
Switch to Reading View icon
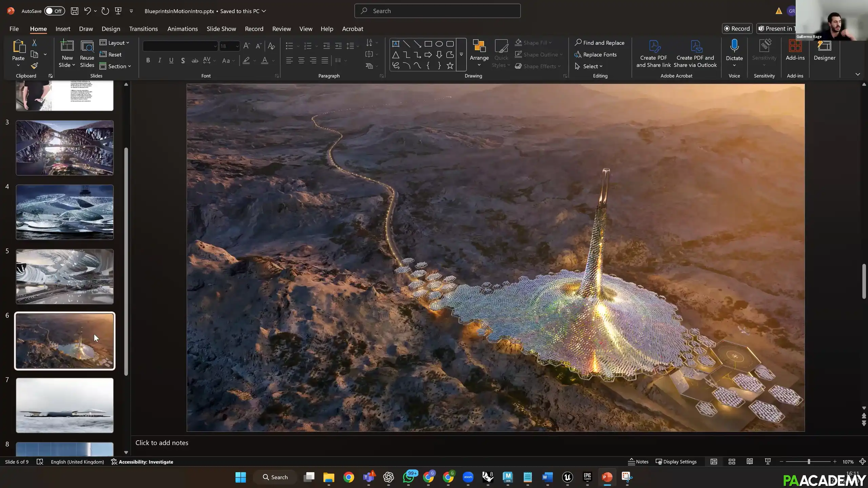tap(750, 462)
